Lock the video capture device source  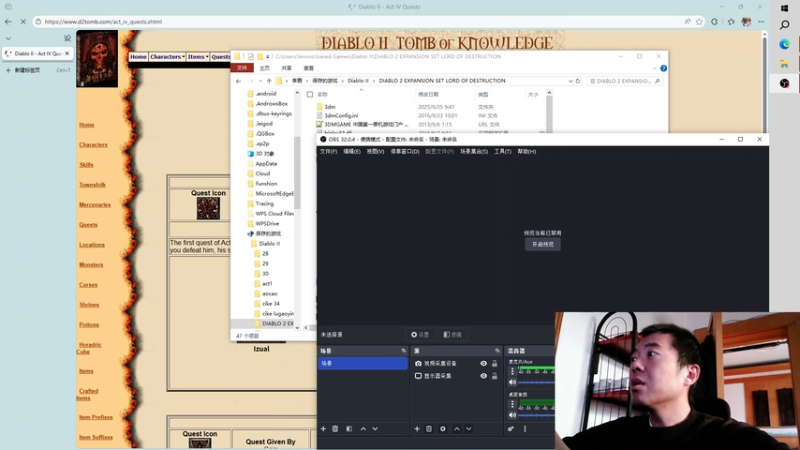click(x=494, y=364)
